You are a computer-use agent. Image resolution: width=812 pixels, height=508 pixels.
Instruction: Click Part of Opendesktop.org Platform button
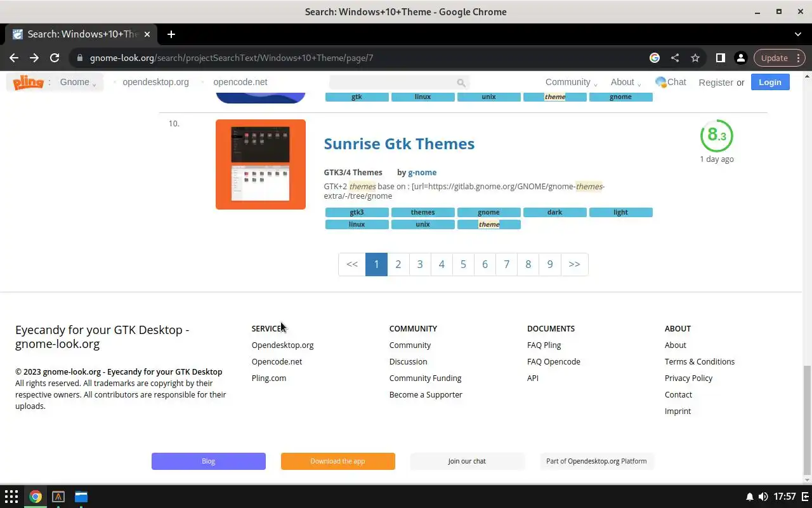[596, 461]
